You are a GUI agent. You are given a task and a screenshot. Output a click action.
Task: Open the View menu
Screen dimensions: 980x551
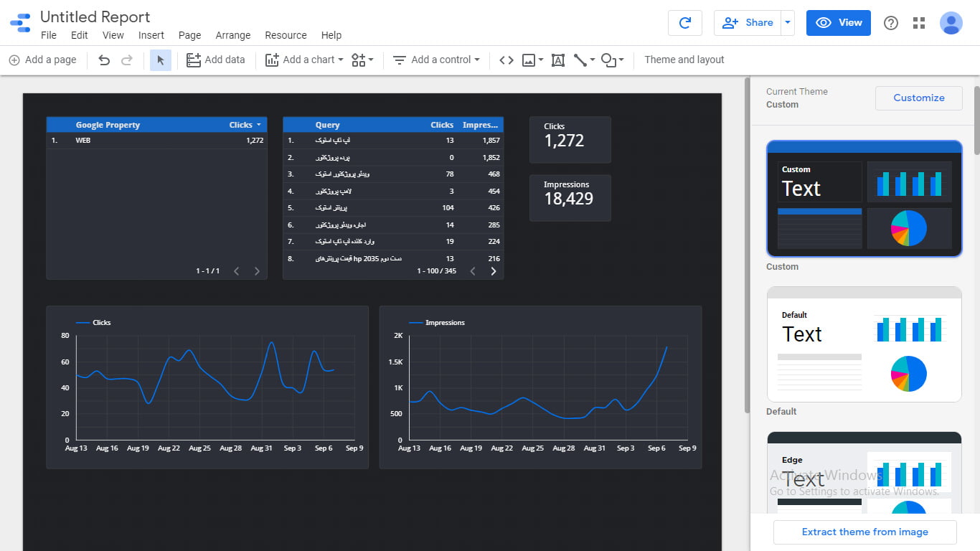113,35
